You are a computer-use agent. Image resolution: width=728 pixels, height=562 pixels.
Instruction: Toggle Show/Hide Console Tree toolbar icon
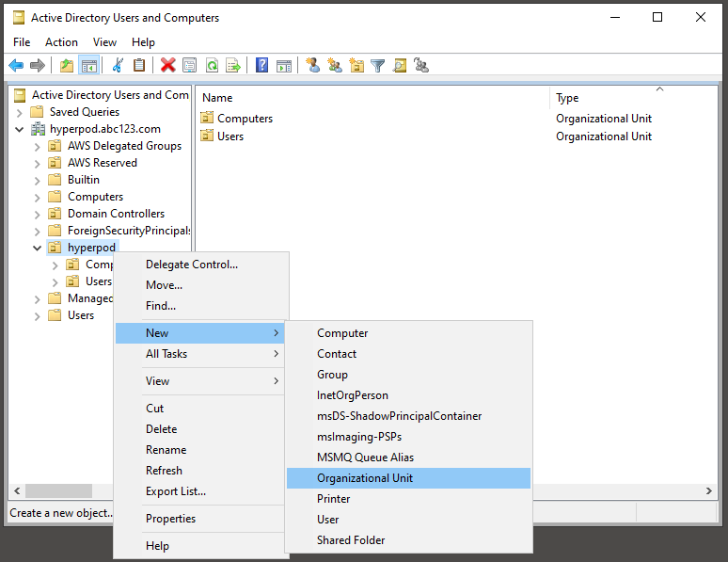point(89,66)
